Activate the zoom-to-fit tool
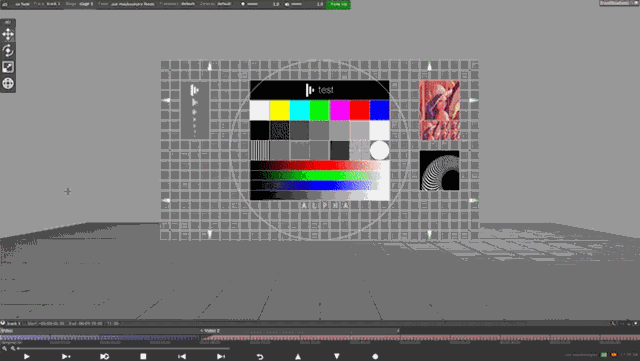The width and height of the screenshot is (640, 361). [8, 67]
